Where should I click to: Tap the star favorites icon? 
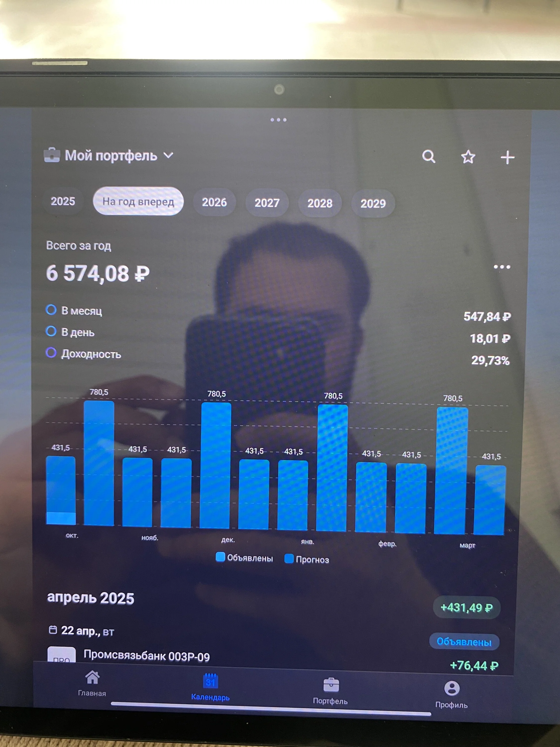[468, 157]
